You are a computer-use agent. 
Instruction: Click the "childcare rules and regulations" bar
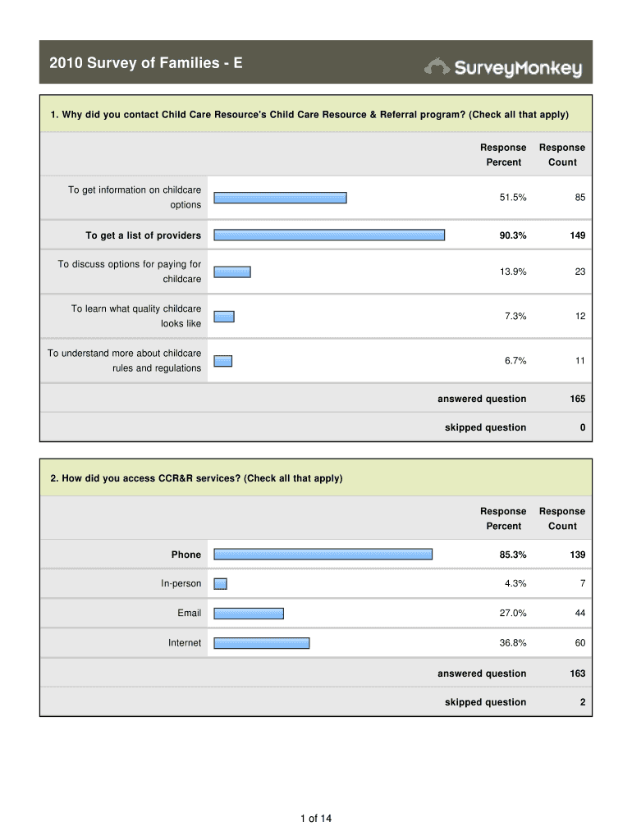point(223,361)
